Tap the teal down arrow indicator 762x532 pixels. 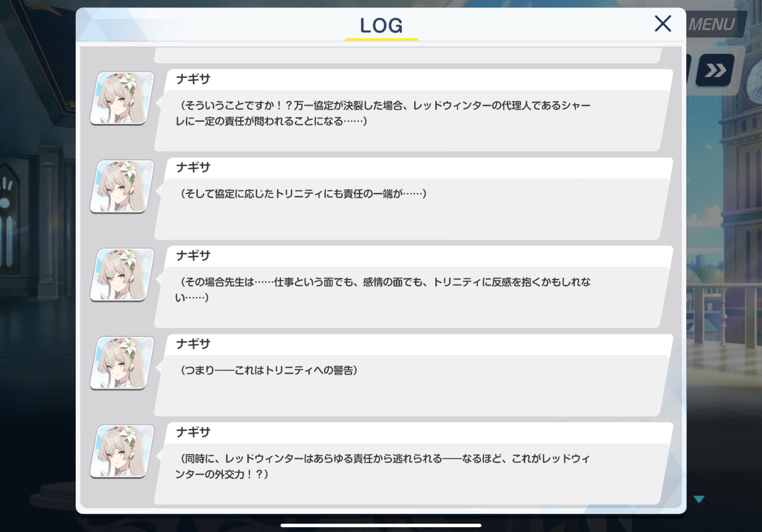click(x=699, y=499)
